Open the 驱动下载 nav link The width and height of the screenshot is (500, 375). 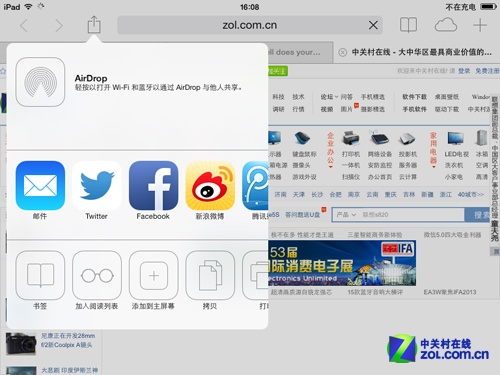coord(447,109)
